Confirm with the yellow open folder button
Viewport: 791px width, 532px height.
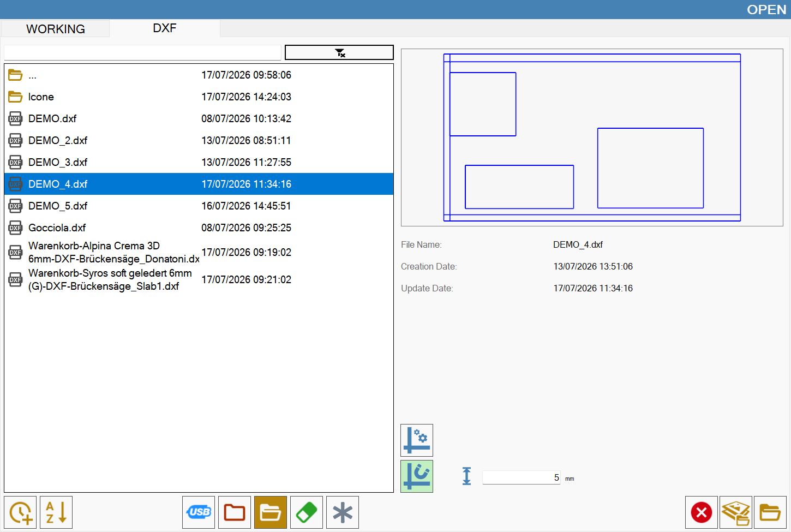coord(770,512)
